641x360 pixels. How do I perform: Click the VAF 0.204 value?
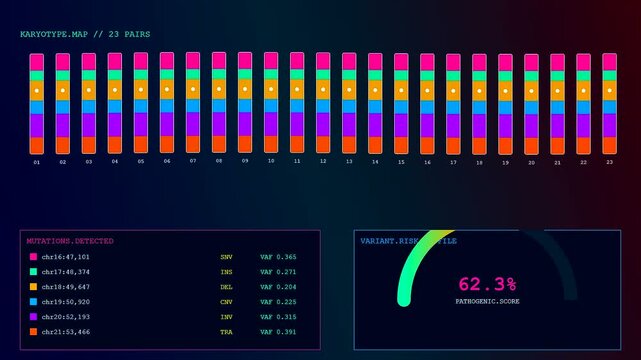click(278, 287)
